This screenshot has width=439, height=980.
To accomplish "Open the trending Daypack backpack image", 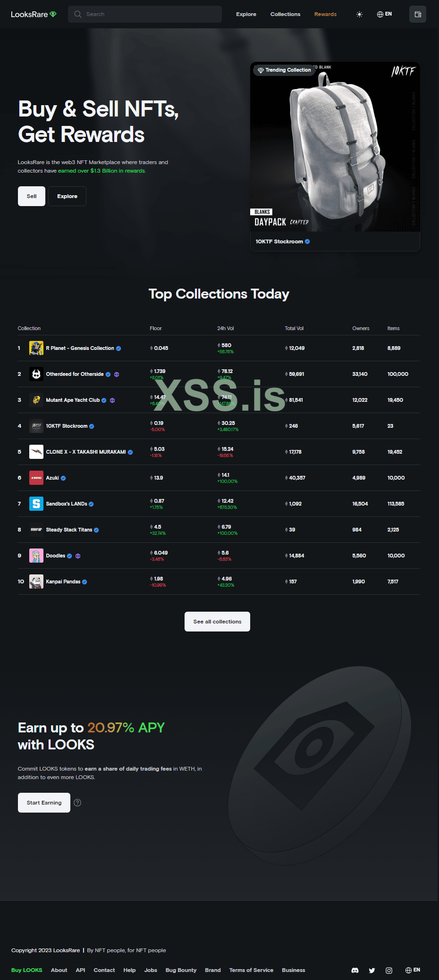I will click(335, 147).
